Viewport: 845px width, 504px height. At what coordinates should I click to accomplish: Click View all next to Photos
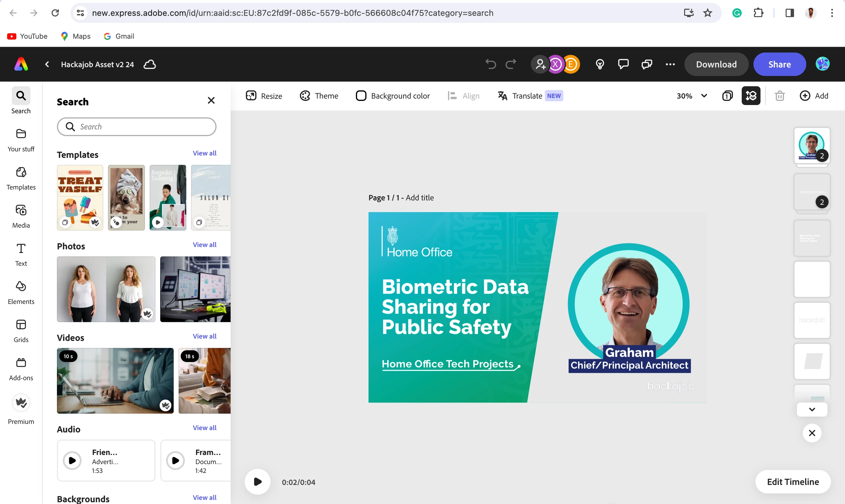(x=205, y=245)
